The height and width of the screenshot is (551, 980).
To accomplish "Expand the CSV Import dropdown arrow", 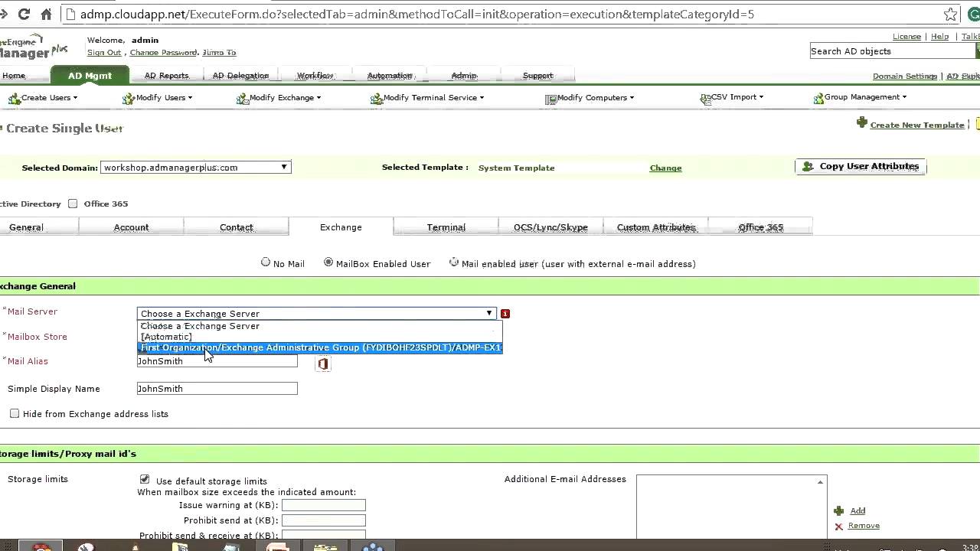I will click(761, 97).
